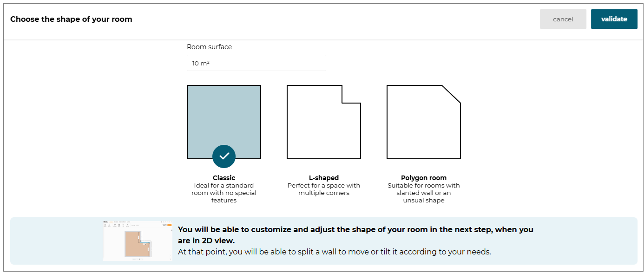644x273 pixels.
Task: Click inside the Room surface input box
Action: click(256, 63)
